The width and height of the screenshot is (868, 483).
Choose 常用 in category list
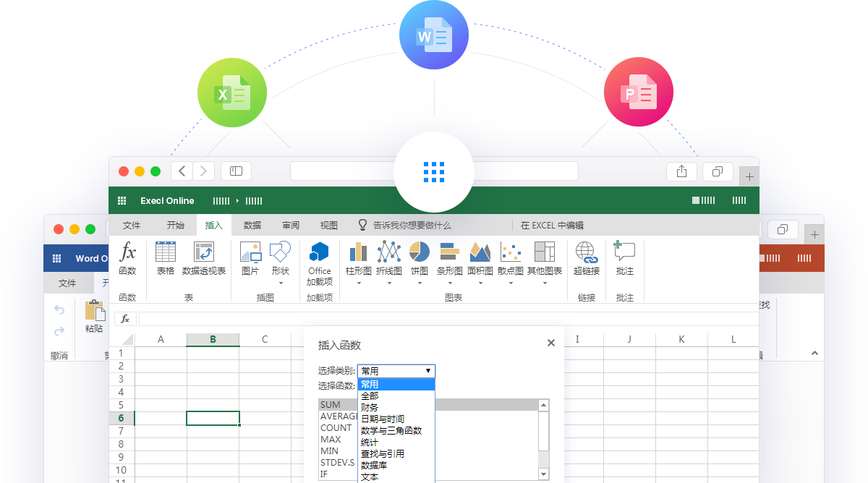click(396, 385)
